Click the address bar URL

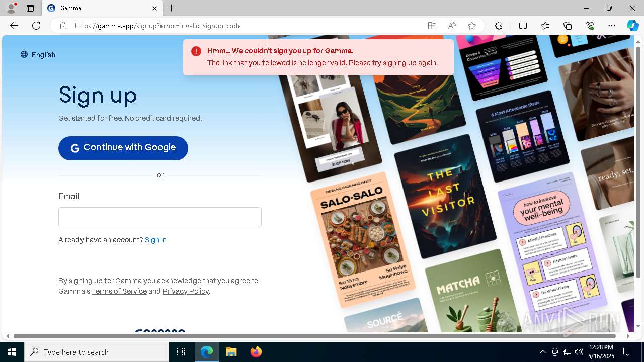158,26
